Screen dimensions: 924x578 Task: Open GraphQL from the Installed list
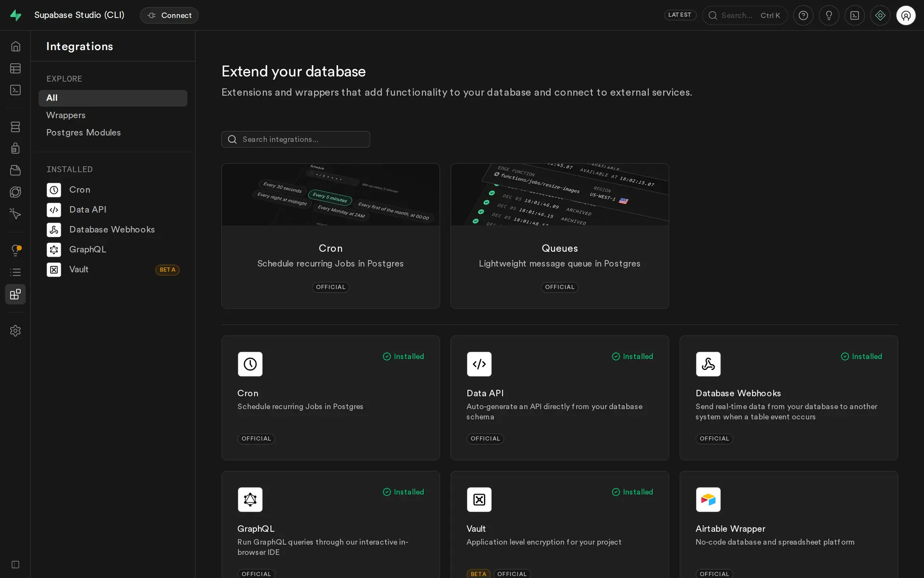[x=113, y=250]
